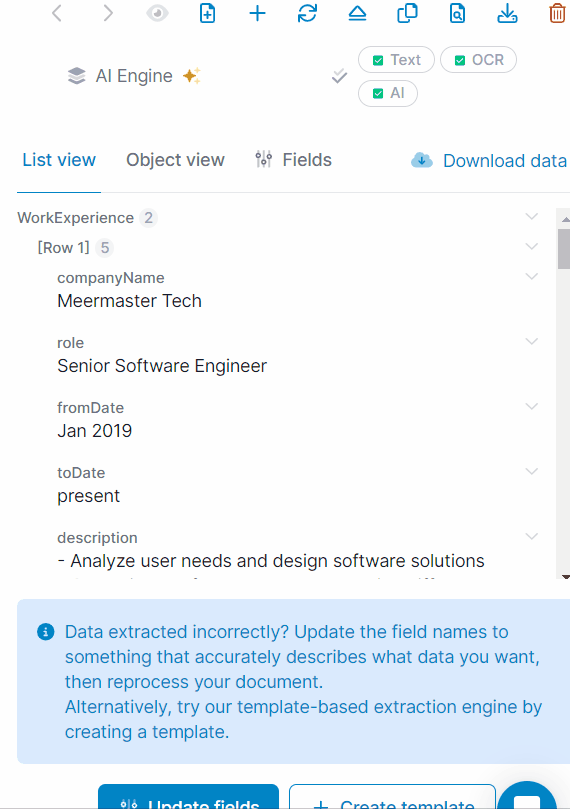570x809 pixels.
Task: Expand the toDate chevron
Action: (531, 471)
